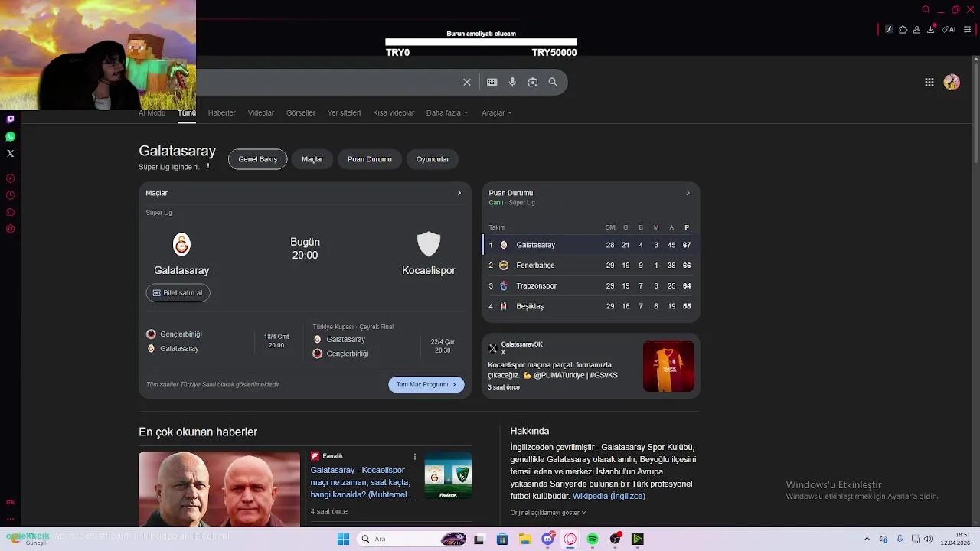
Task: Select the 'Maçlar' chip
Action: pyautogui.click(x=312, y=159)
